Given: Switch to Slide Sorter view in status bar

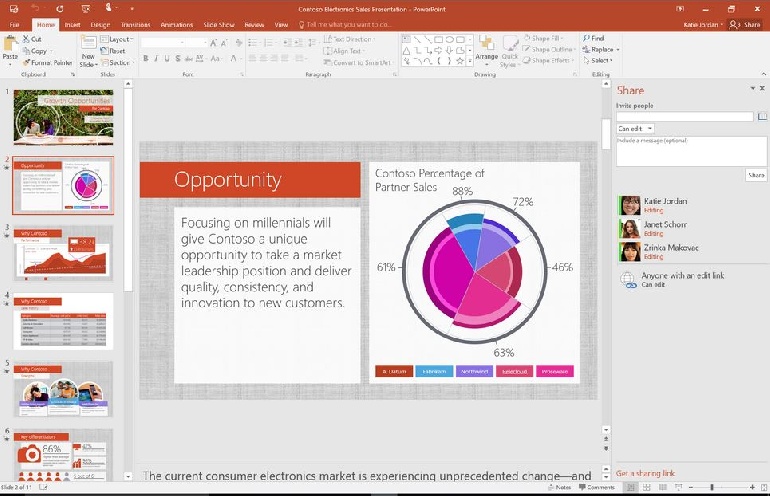Looking at the screenshot, I should click(x=647, y=487).
